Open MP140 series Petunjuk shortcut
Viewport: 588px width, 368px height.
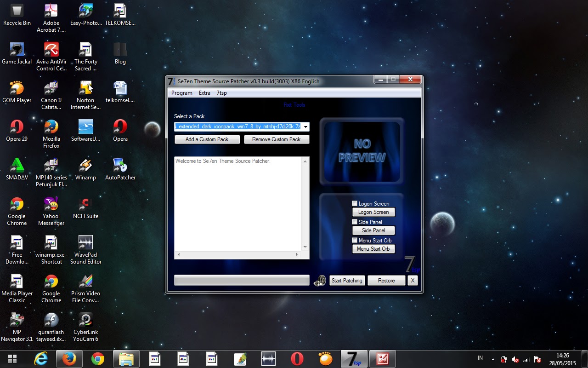[x=51, y=172]
